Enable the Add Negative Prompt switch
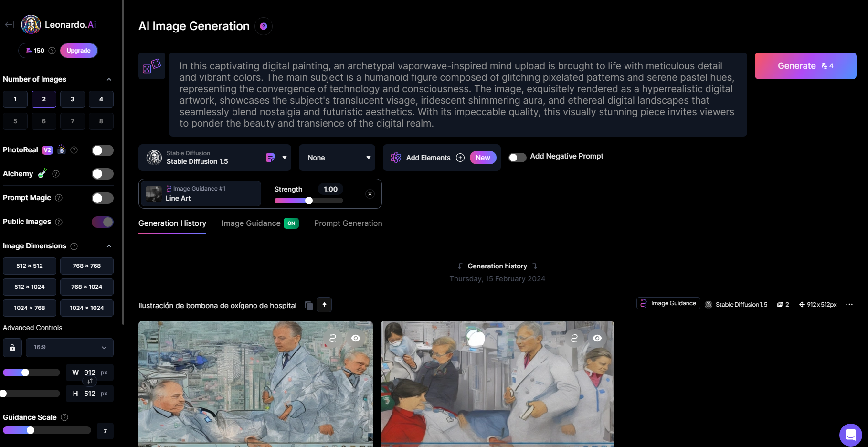Image resolution: width=868 pixels, height=447 pixels. click(x=518, y=158)
